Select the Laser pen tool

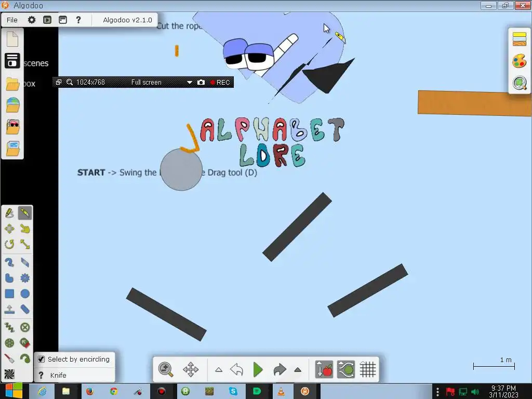9,358
